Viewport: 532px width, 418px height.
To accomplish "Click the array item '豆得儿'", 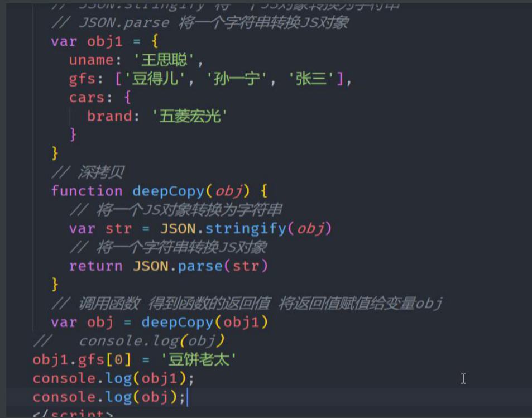I will [x=155, y=79].
